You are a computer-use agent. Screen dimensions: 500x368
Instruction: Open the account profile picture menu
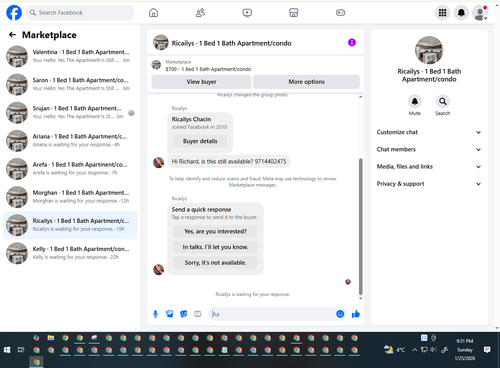click(x=480, y=13)
